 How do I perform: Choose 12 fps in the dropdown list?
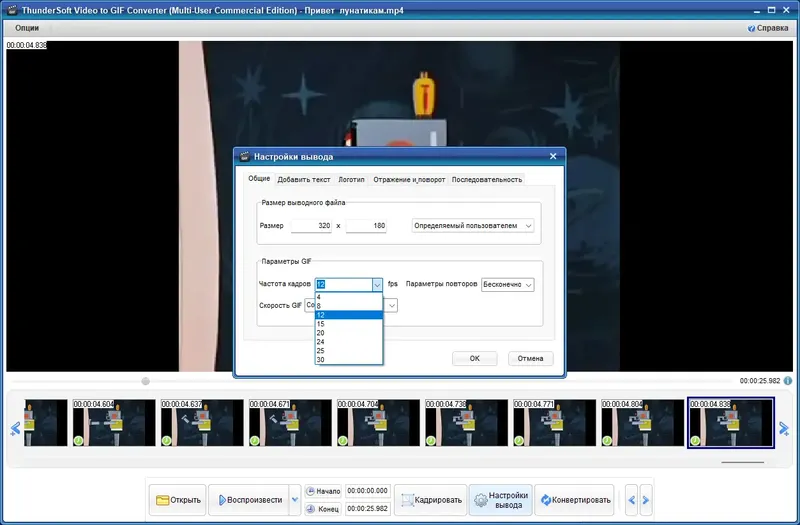(x=349, y=315)
